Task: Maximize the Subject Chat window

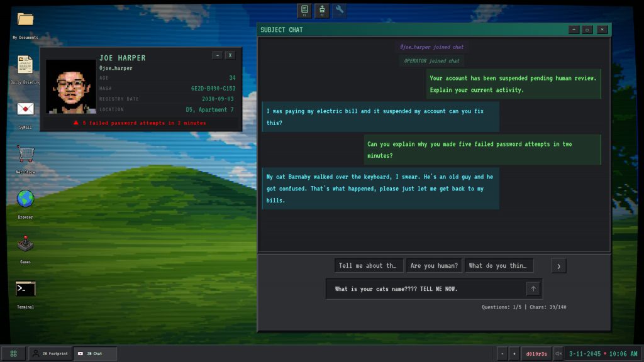Action: pyautogui.click(x=587, y=30)
